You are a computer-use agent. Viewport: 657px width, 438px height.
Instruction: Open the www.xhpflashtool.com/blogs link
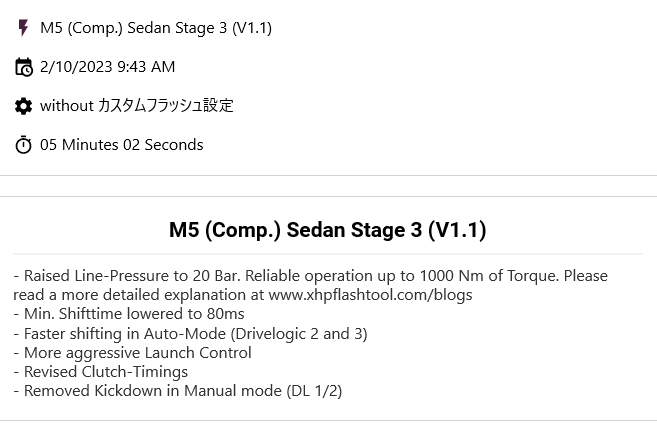click(x=370, y=295)
